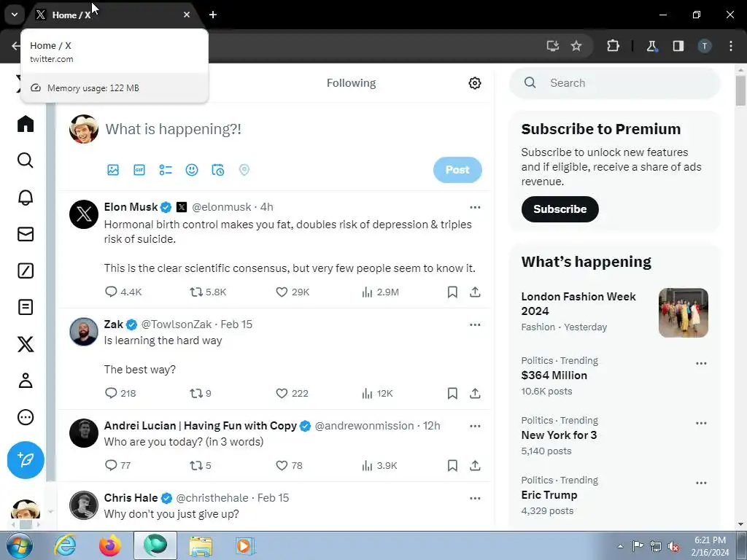The height and width of the screenshot is (560, 747).
Task: Open more options on Elon Musk's post
Action: 475,207
